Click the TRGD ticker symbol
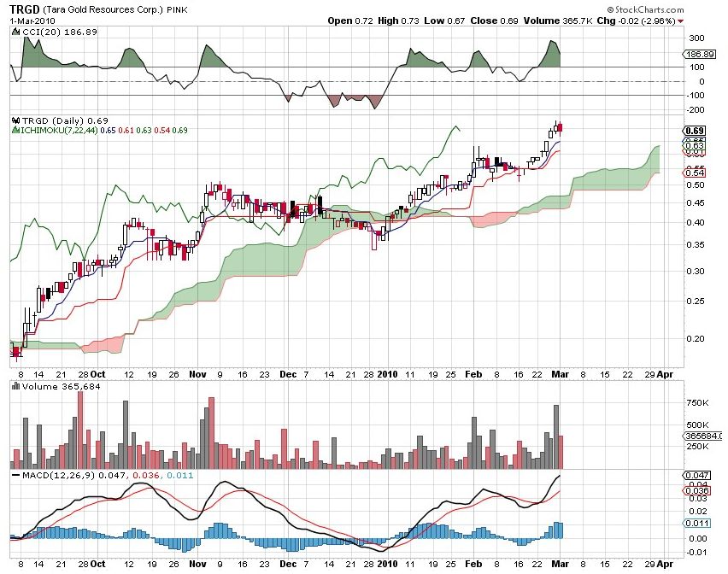The height and width of the screenshot is (574, 728). point(17,8)
